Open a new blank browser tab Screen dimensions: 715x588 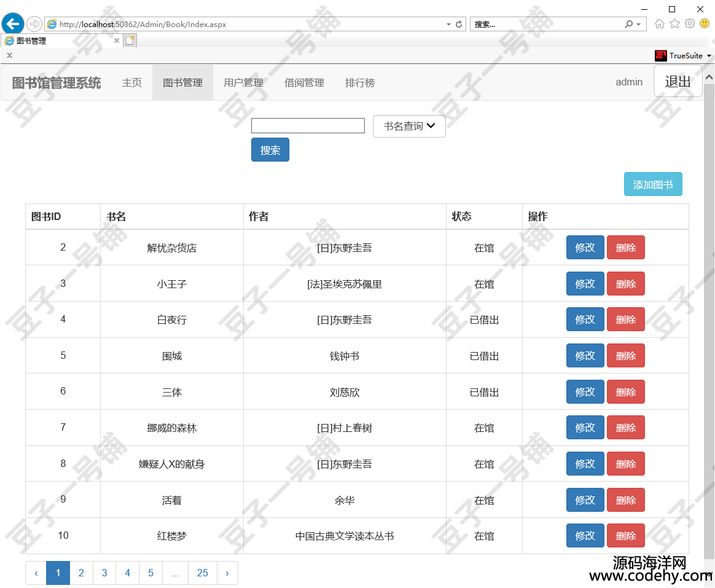[130, 41]
